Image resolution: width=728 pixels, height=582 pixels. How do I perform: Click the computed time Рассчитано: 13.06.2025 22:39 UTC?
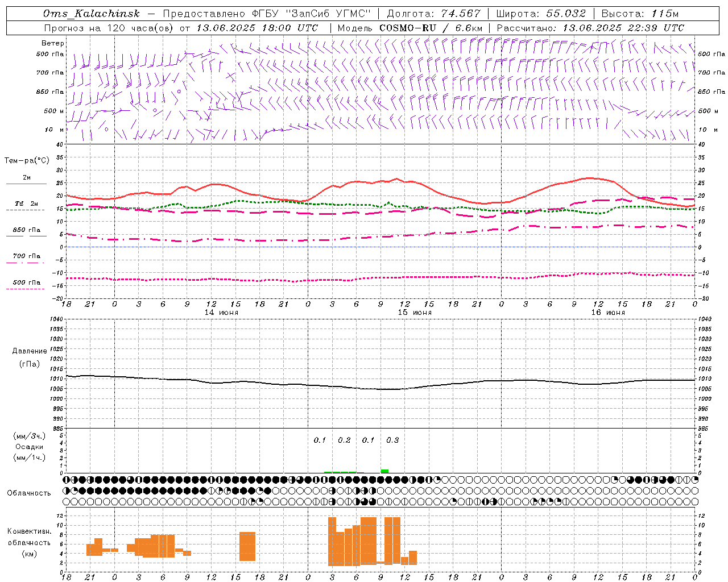point(590,28)
